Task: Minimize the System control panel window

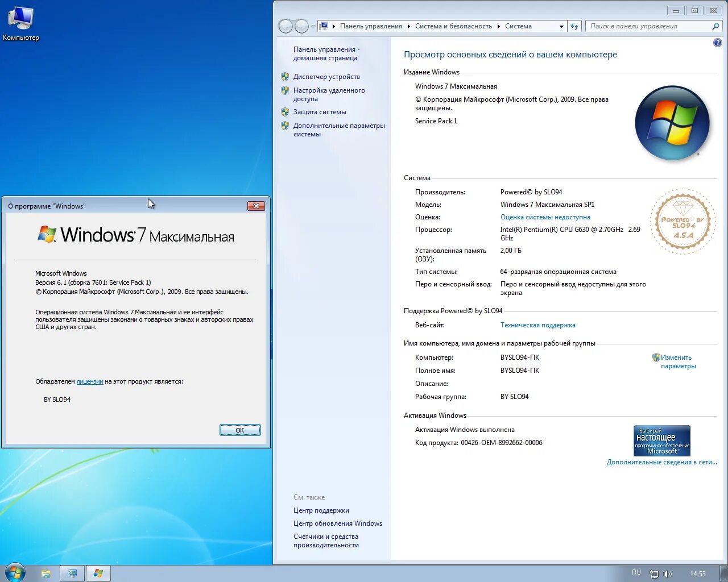Action: tap(676, 10)
